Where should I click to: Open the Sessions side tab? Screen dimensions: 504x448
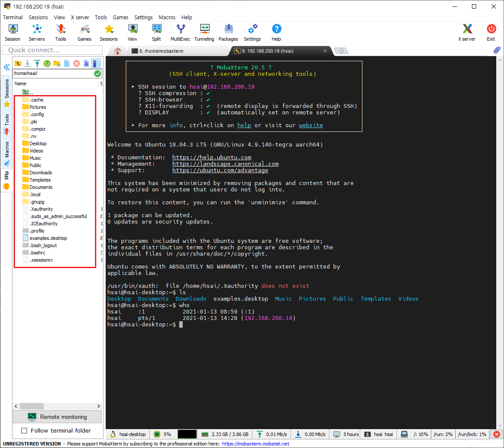pyautogui.click(x=7, y=93)
